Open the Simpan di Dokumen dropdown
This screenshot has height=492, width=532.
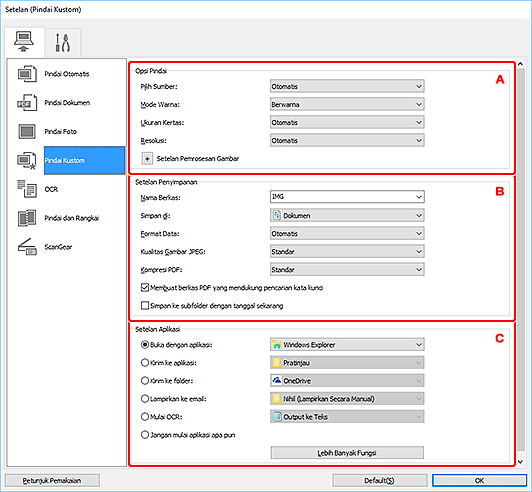[347, 215]
